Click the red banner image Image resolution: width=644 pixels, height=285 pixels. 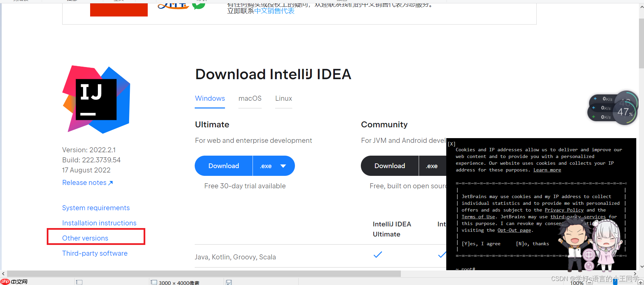(x=119, y=10)
